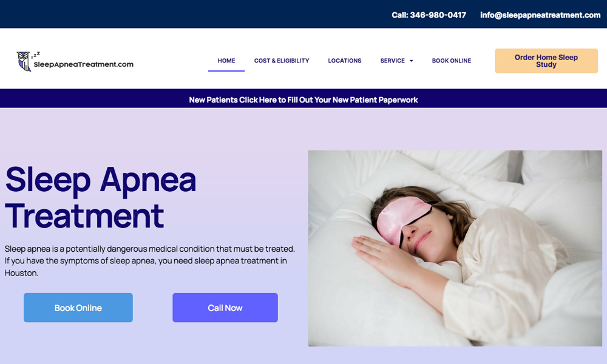This screenshot has width=607, height=364.
Task: Click the Sleep Apnea Treatment heading
Action: coord(101,197)
